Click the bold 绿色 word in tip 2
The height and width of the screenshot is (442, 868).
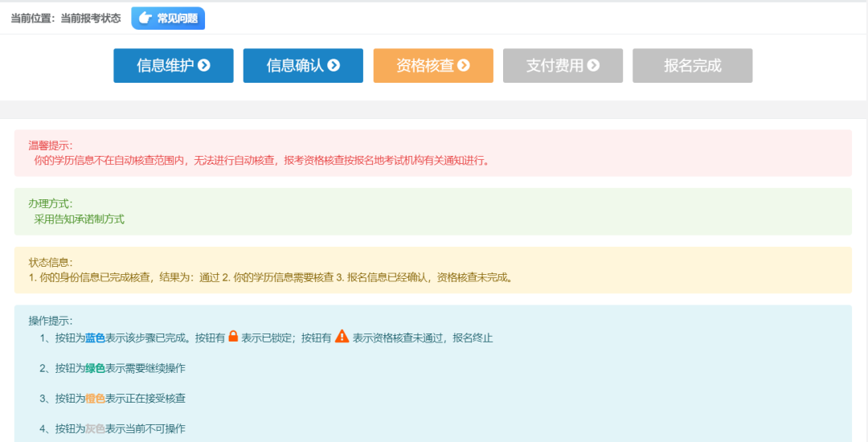click(x=95, y=368)
